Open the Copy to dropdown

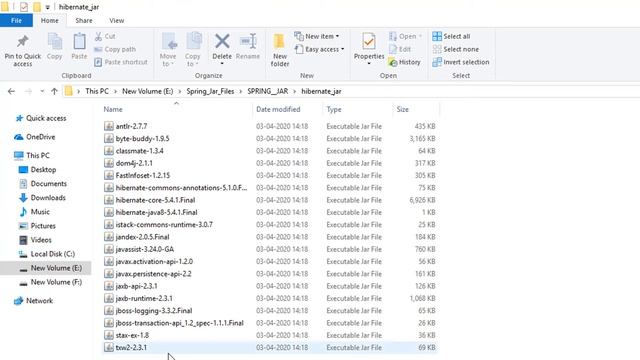(x=192, y=49)
